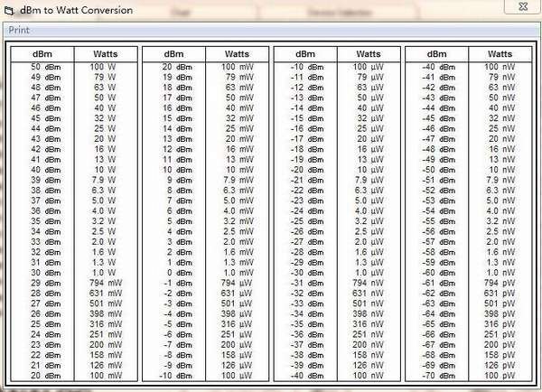Select the "-65 dBm" entry
The width and height of the screenshot is (542, 392).
point(439,324)
